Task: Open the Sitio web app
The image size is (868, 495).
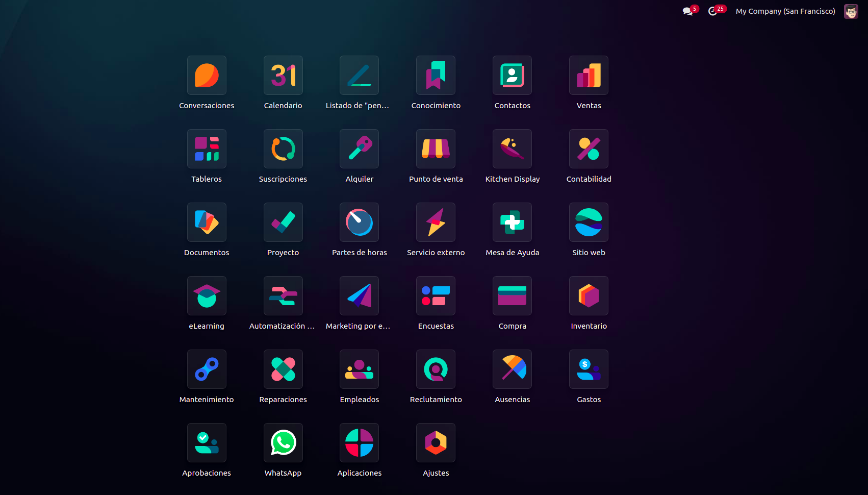Action: tap(589, 222)
